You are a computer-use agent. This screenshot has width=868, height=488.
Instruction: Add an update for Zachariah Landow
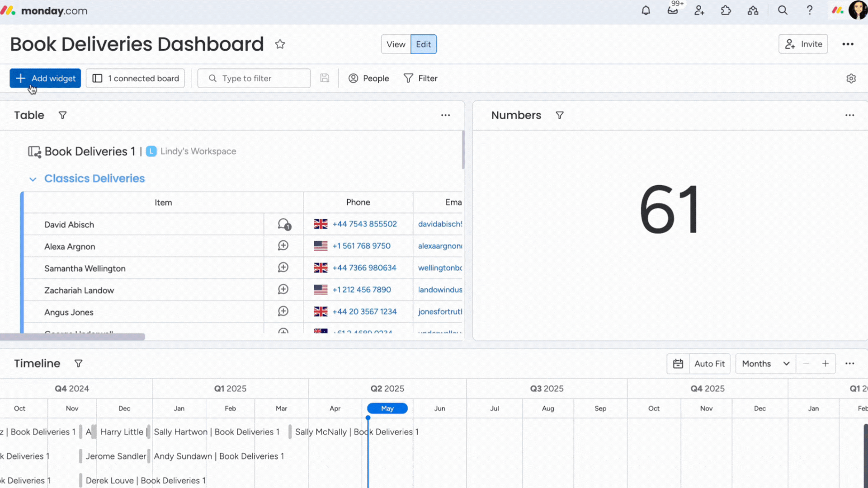(x=283, y=289)
